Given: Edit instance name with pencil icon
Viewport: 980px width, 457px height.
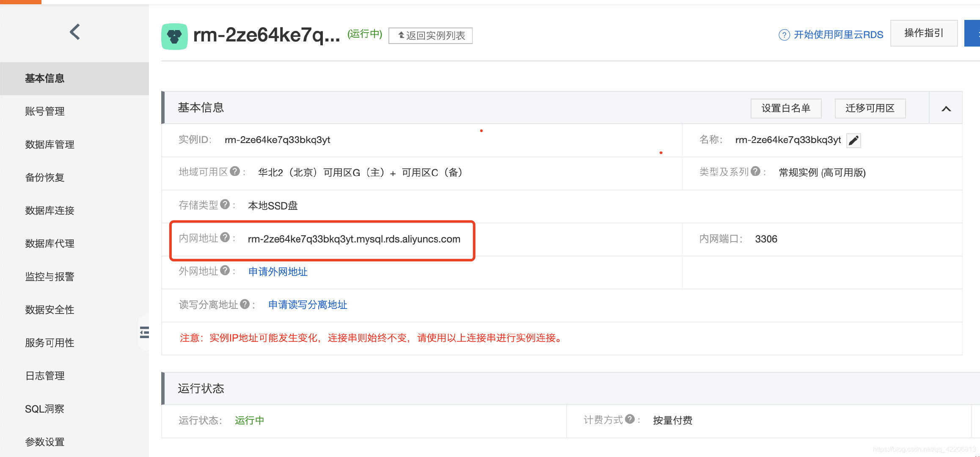Looking at the screenshot, I should (853, 140).
